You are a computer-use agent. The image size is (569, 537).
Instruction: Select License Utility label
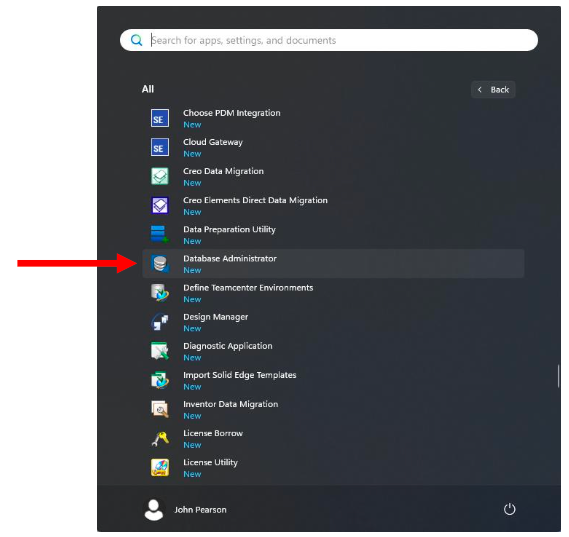coord(210,462)
